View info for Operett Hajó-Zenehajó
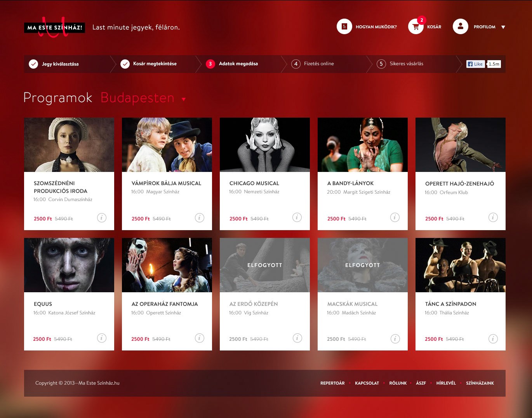Screen dimensions: 532x418 coord(493,217)
